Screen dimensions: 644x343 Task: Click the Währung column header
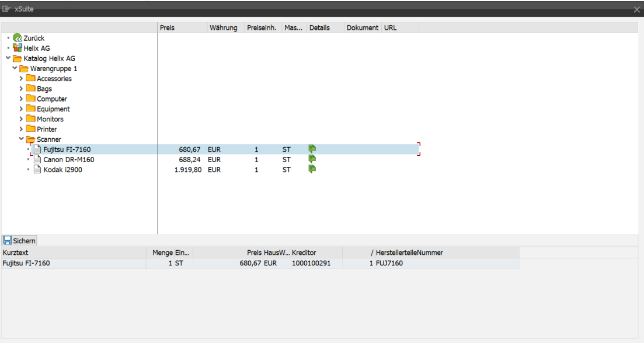tap(224, 27)
